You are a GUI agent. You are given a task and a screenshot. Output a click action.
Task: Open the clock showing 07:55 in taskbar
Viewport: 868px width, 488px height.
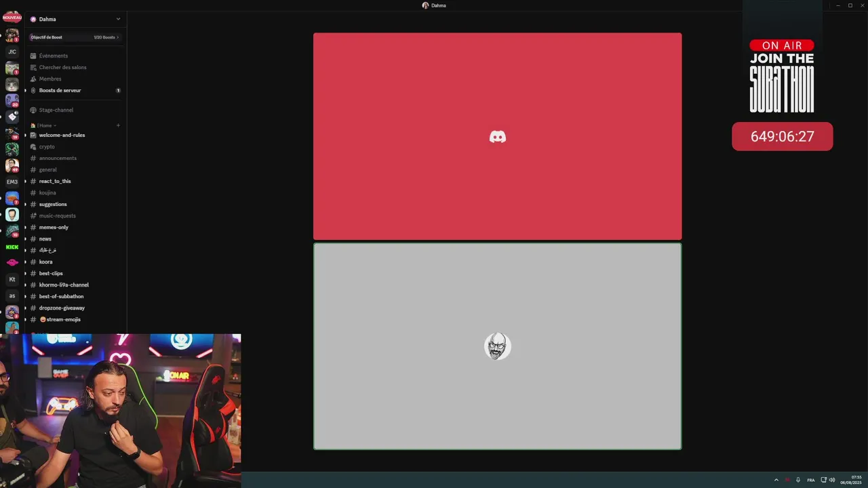pos(852,480)
